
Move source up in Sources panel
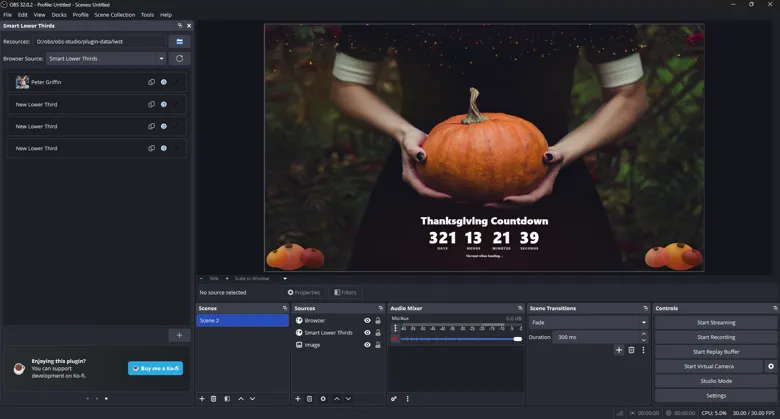click(x=337, y=399)
